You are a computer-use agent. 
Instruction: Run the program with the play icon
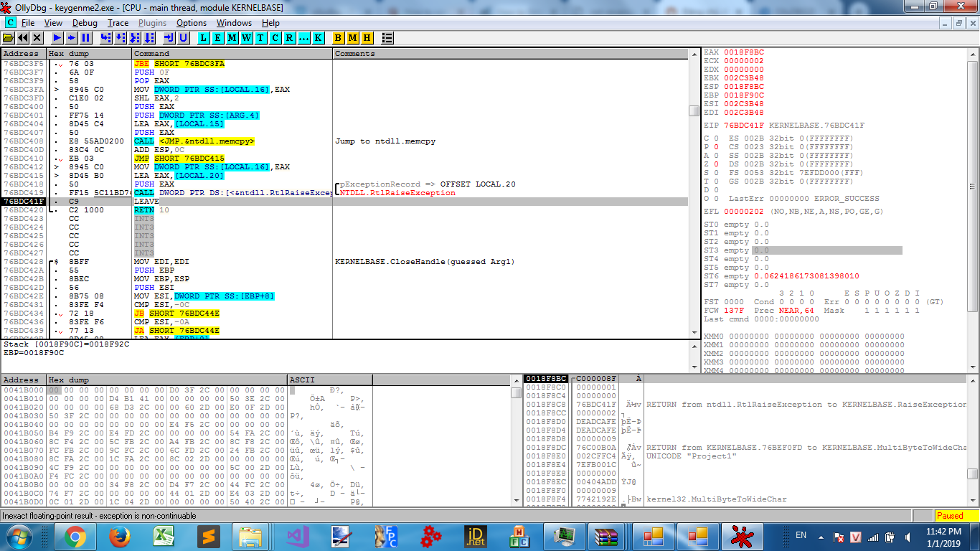[57, 37]
